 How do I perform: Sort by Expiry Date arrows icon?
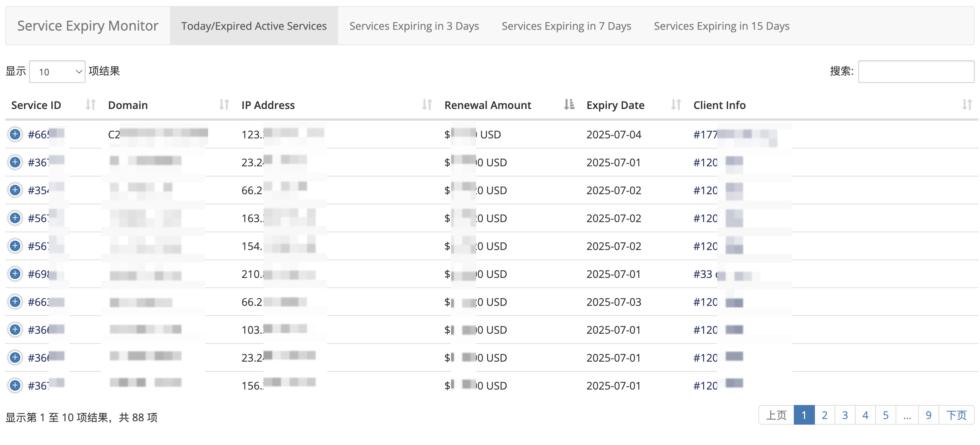(676, 105)
